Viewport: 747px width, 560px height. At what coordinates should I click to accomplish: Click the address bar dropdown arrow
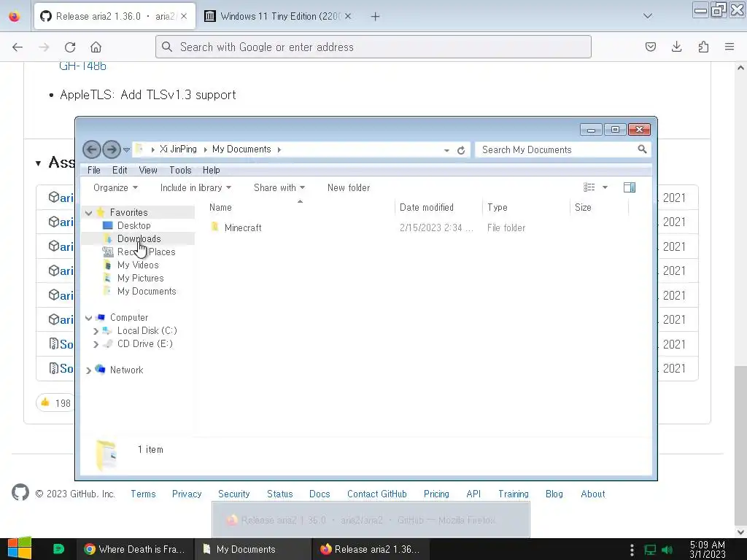pyautogui.click(x=446, y=150)
